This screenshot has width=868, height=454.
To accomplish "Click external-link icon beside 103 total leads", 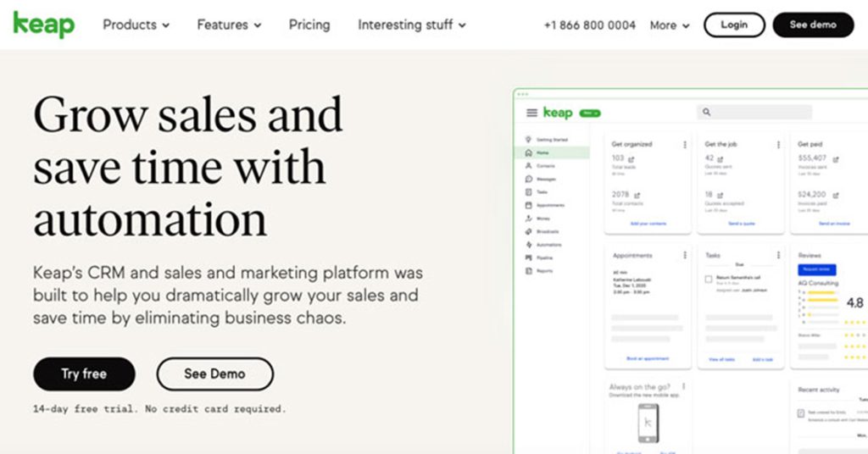I will (631, 159).
